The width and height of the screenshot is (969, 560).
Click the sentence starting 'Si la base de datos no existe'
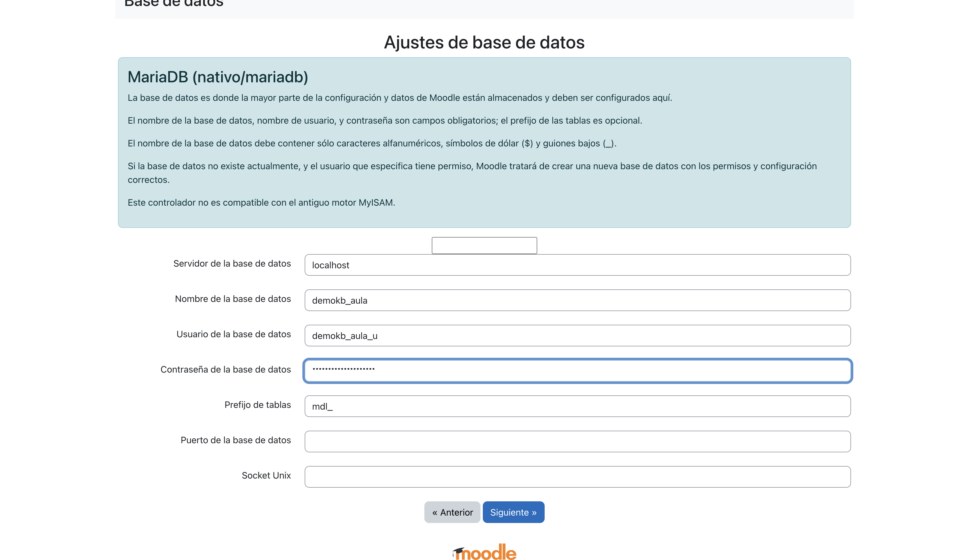(472, 173)
